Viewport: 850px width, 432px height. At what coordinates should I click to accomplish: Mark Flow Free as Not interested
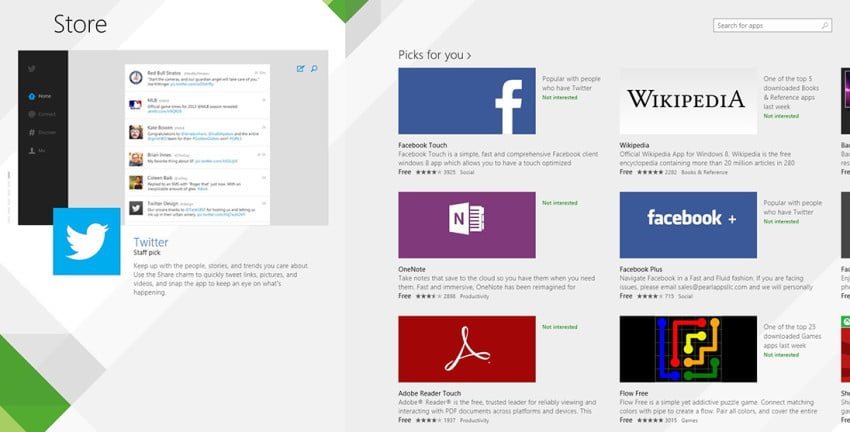(781, 355)
